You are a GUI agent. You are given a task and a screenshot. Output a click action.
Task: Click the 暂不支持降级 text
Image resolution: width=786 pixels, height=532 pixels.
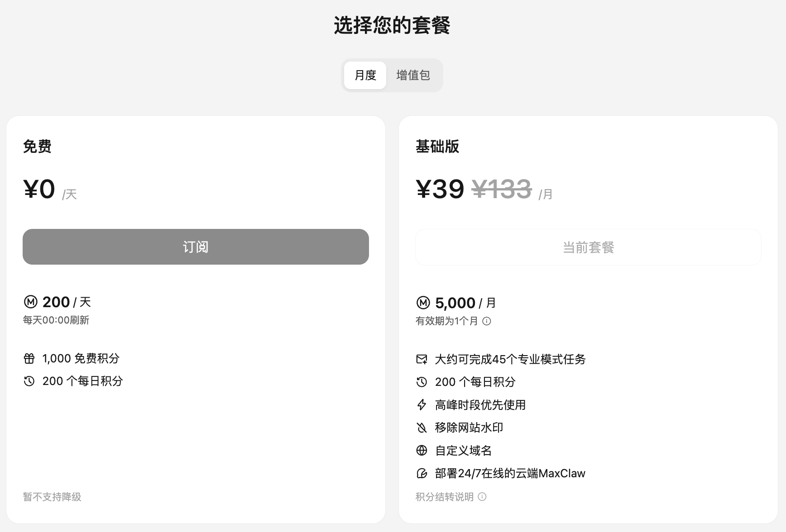52,497
